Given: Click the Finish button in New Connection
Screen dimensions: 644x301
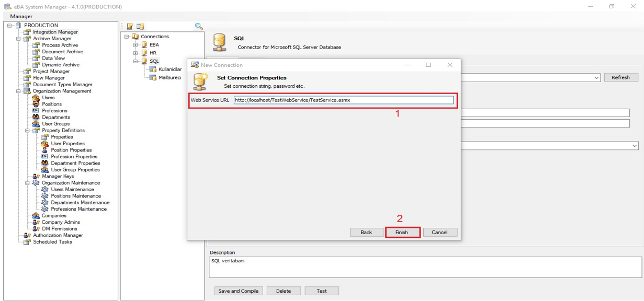Looking at the screenshot, I should click(402, 232).
